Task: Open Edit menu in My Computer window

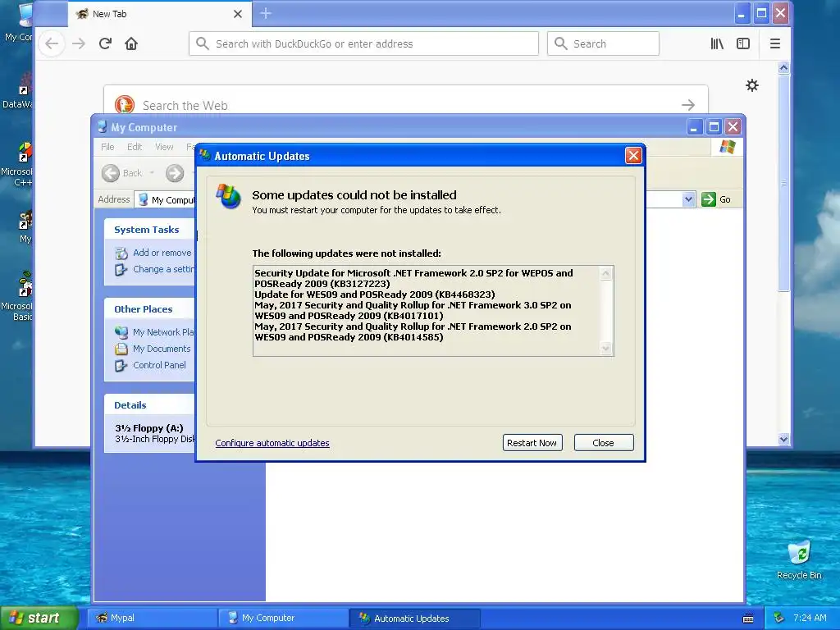Action: pyautogui.click(x=135, y=147)
